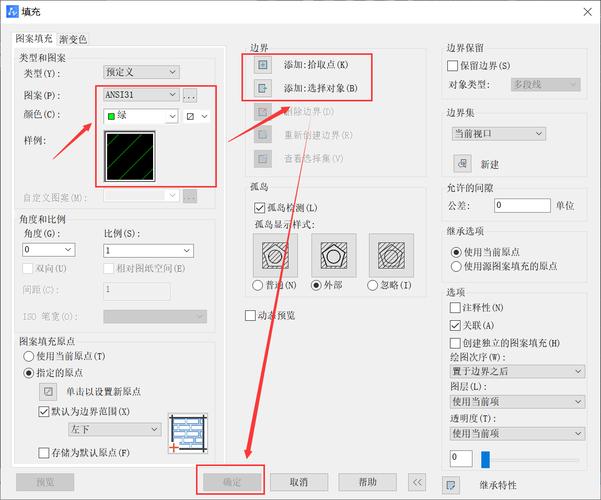Switch to the pattern fill (图案填充) tab
Image resolution: width=601 pixels, height=500 pixels.
[x=34, y=38]
